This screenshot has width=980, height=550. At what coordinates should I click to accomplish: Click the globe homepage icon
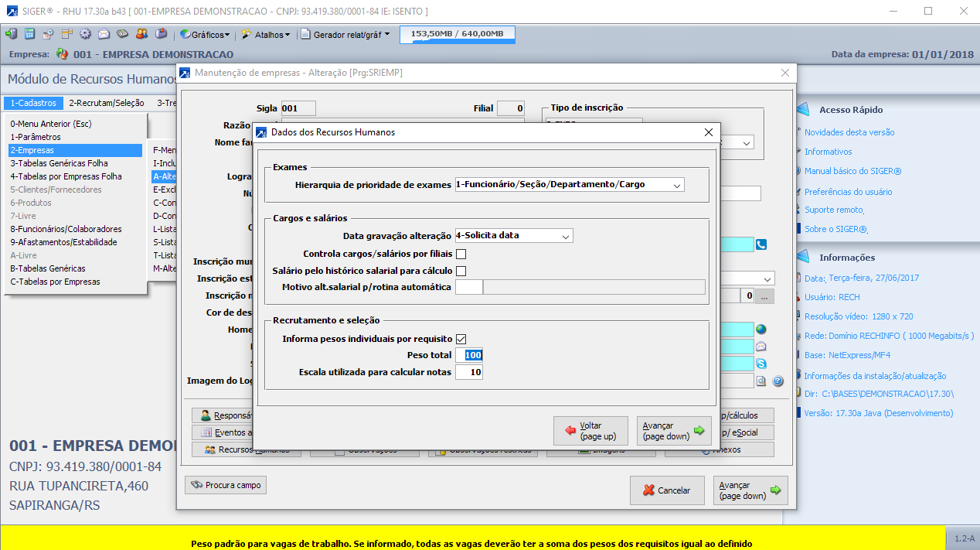pos(761,330)
